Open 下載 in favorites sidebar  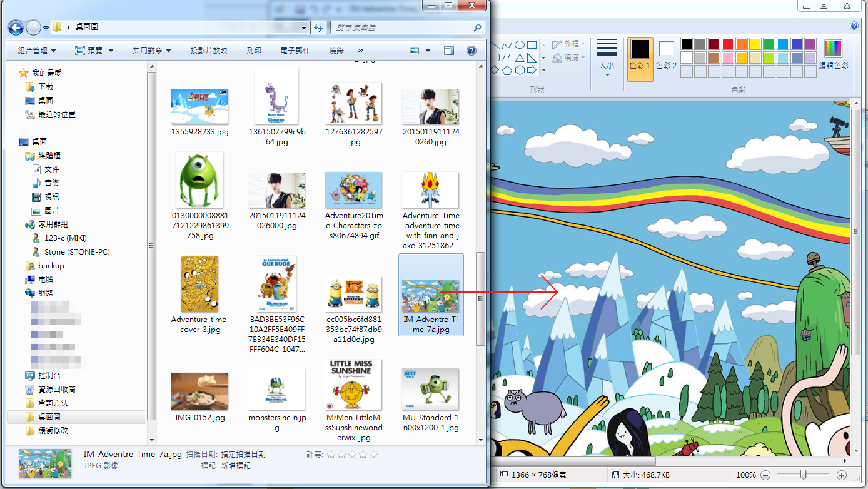pos(46,86)
